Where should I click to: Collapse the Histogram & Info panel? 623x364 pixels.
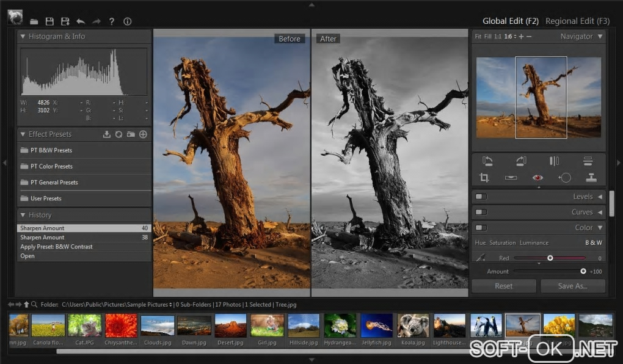point(23,37)
